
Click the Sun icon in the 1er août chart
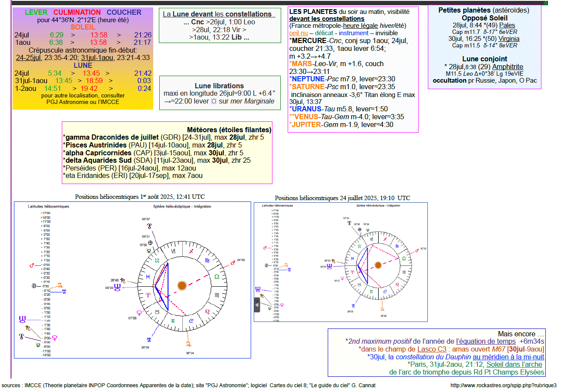[x=182, y=286]
